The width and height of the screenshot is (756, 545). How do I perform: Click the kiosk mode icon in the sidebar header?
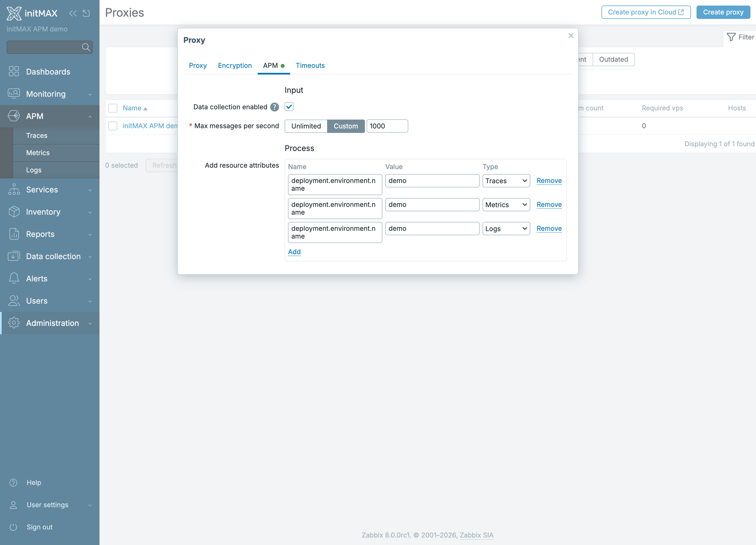tap(86, 13)
